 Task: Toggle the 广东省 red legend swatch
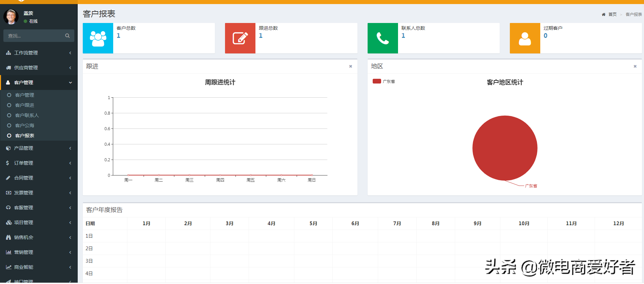pyautogui.click(x=377, y=81)
